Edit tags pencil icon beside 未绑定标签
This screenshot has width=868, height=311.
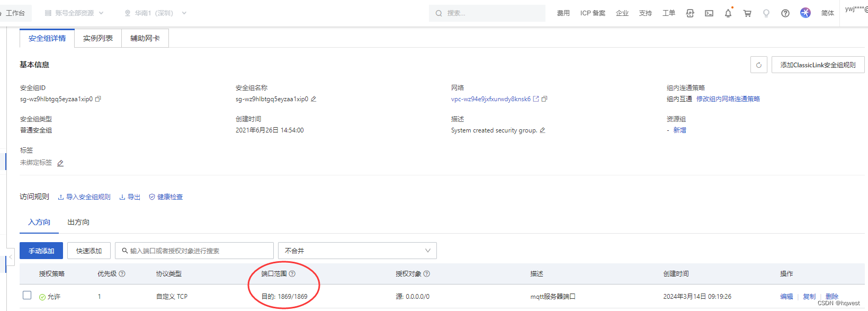point(60,163)
